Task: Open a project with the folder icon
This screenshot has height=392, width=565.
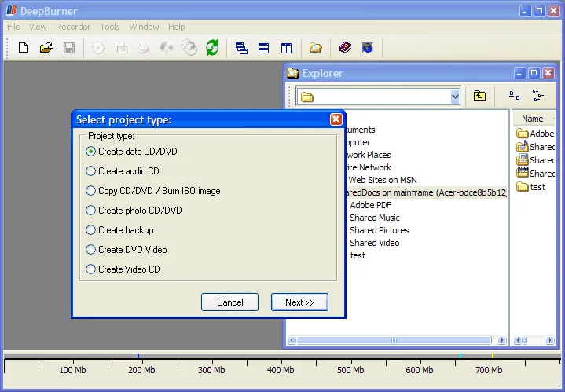Action: [x=46, y=48]
